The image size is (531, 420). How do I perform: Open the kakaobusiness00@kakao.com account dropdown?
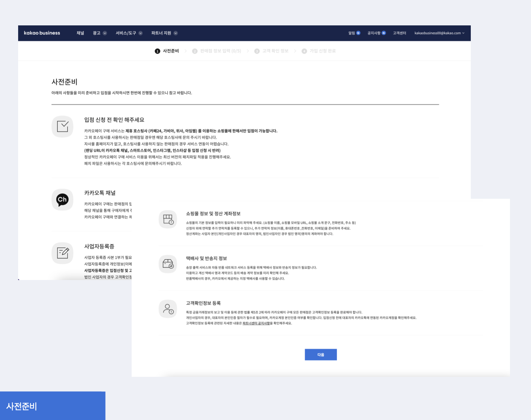(x=439, y=33)
